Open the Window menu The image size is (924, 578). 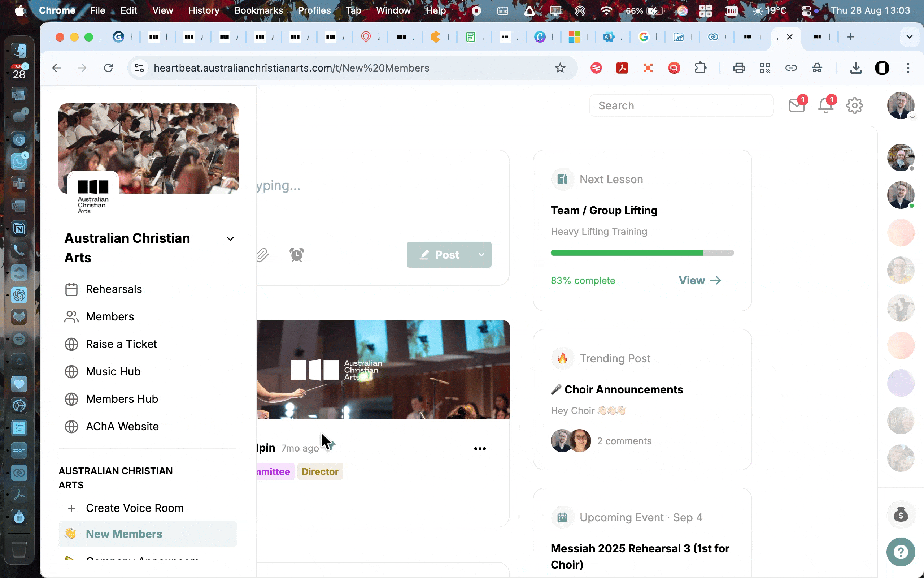tap(393, 10)
